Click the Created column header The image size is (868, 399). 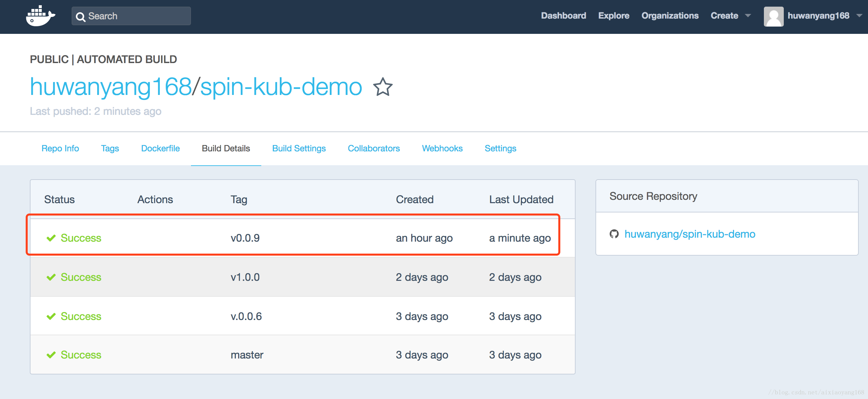[x=414, y=199]
